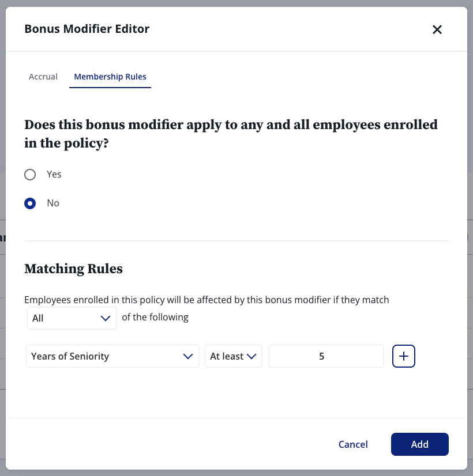The width and height of the screenshot is (473, 476).
Task: Switch to the Accrual tab
Action: (x=43, y=77)
